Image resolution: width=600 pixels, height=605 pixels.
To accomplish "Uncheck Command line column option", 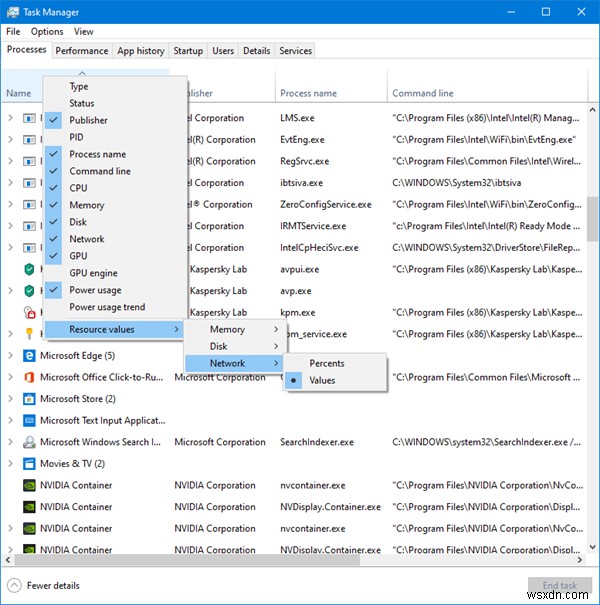I will coord(115,171).
